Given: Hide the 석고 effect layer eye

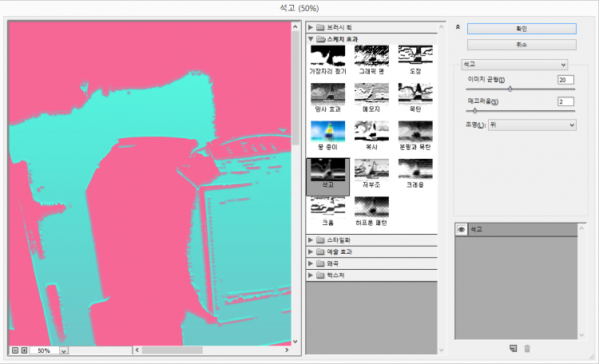Looking at the screenshot, I should coord(462,229).
